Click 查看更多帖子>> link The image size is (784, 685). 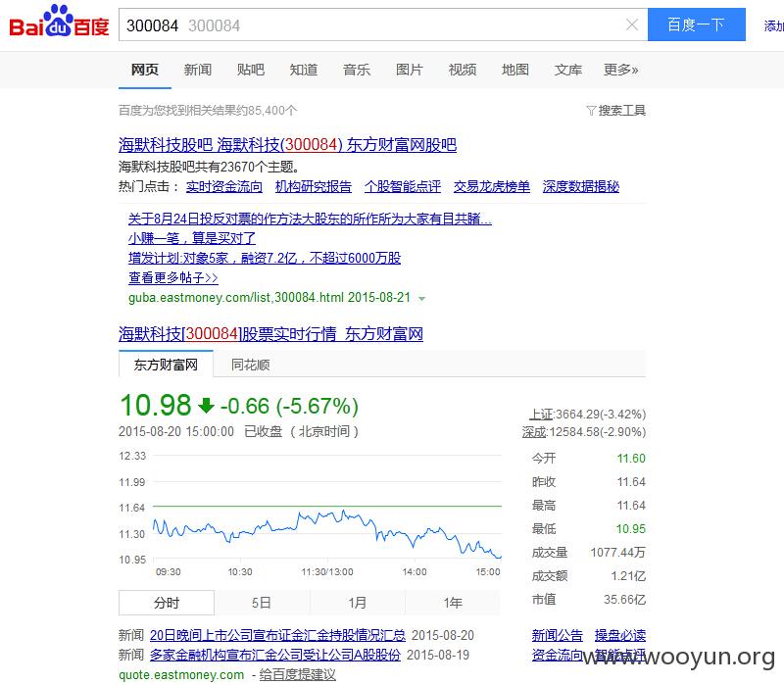[x=173, y=277]
